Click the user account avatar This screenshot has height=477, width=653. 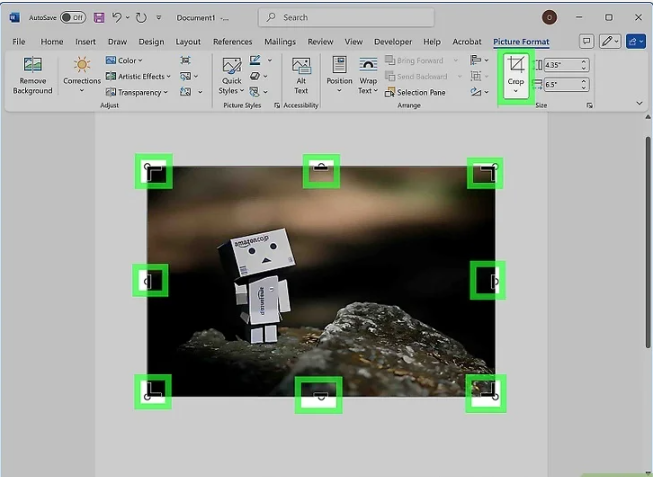point(549,17)
